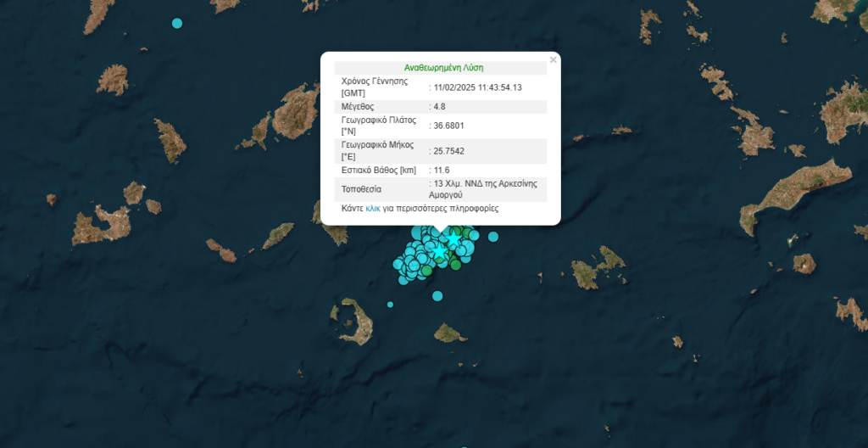Viewport: 868px width, 448px height.
Task: Select the lower cyan star epicenter marker
Action: click(x=440, y=251)
